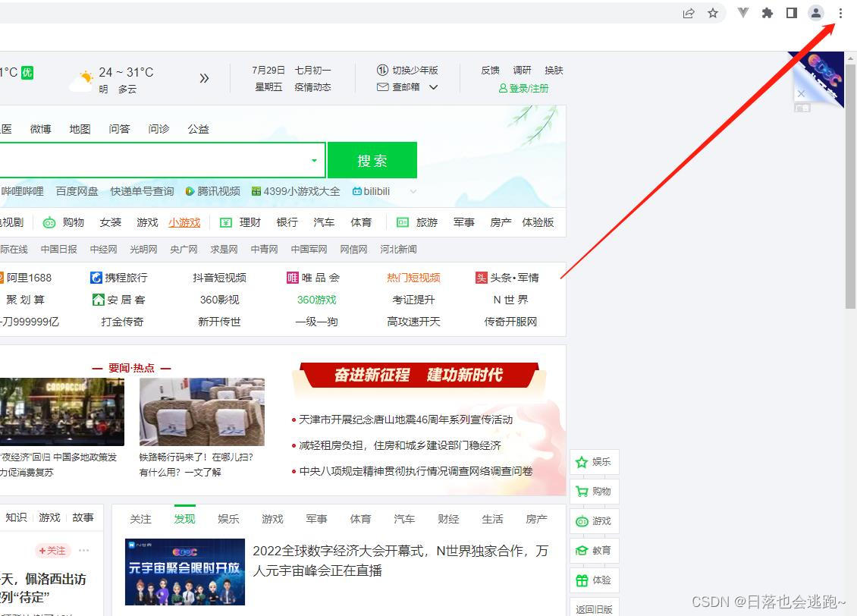Open 360游戏 link

(x=316, y=300)
